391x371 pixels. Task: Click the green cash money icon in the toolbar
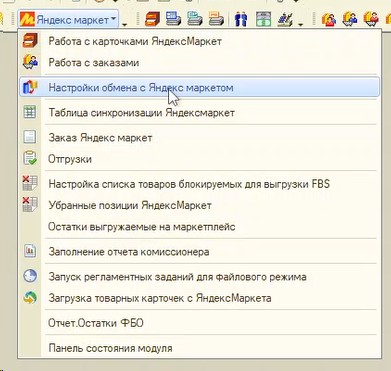click(263, 19)
